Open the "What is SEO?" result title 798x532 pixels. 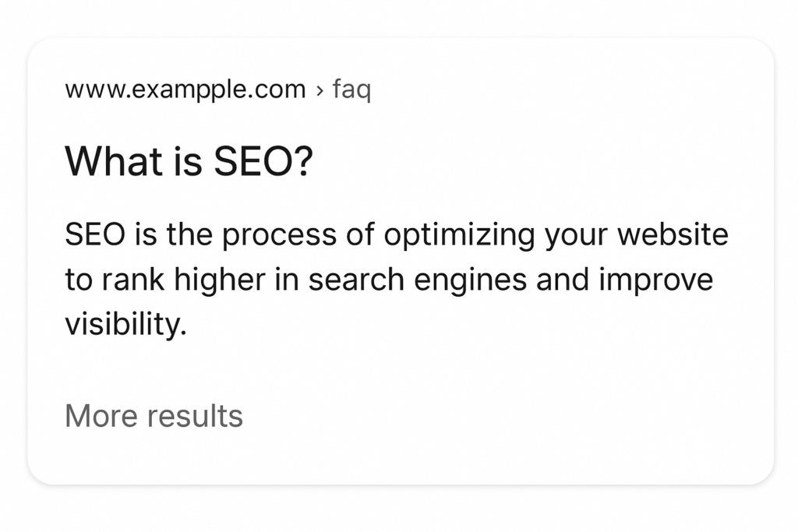pos(189,161)
